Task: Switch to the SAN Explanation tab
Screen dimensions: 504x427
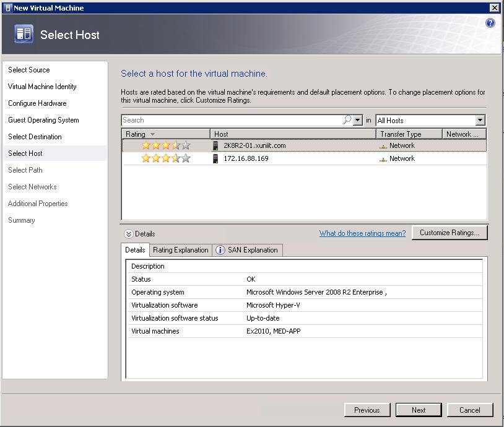Action: (x=248, y=250)
